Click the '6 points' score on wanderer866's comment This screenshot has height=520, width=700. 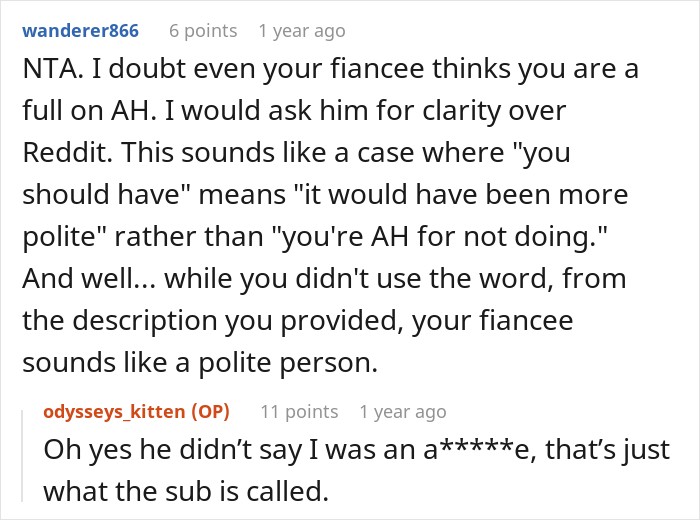point(203,31)
